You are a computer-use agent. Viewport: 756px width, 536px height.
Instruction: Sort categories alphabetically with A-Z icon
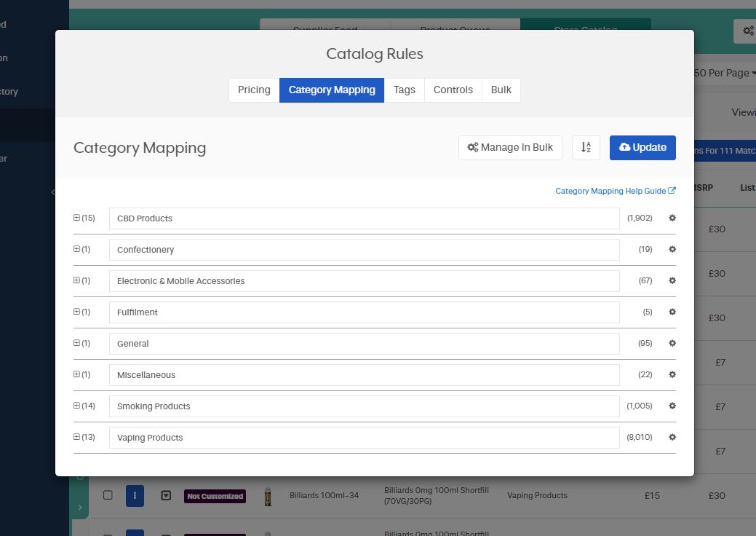(x=586, y=148)
